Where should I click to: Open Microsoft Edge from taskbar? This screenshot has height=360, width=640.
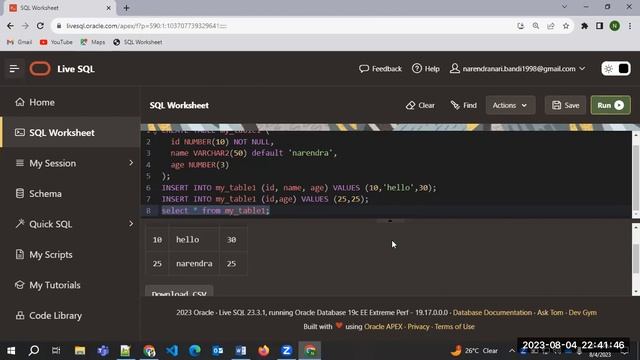pos(195,351)
